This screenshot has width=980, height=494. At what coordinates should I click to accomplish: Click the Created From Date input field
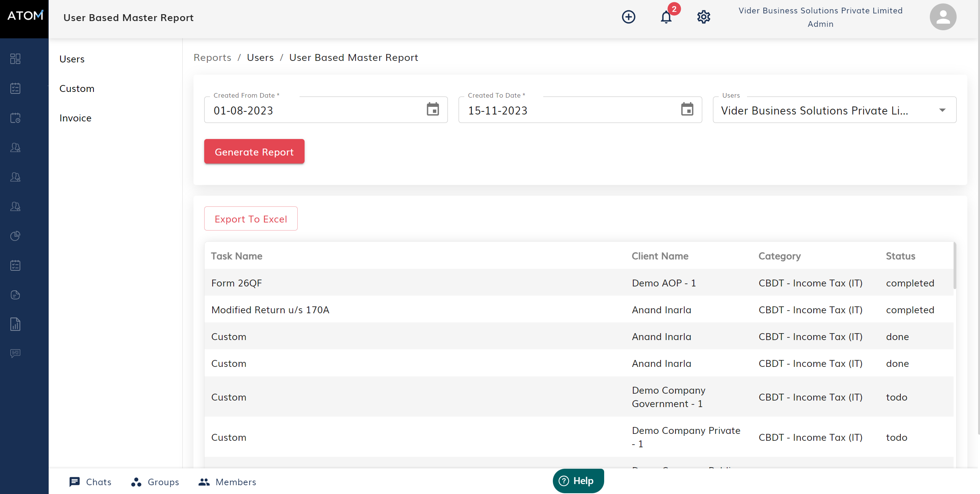(314, 110)
